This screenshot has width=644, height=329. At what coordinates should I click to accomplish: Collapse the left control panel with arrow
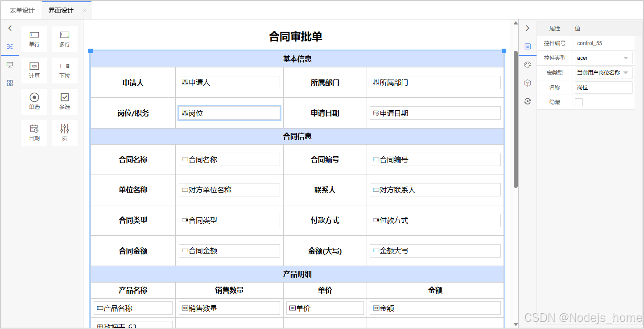10,28
